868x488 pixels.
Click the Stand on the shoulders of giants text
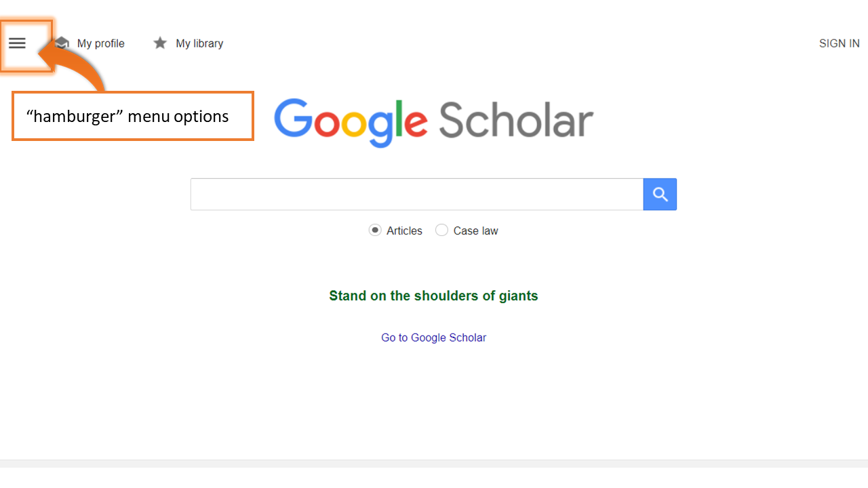[x=433, y=296]
